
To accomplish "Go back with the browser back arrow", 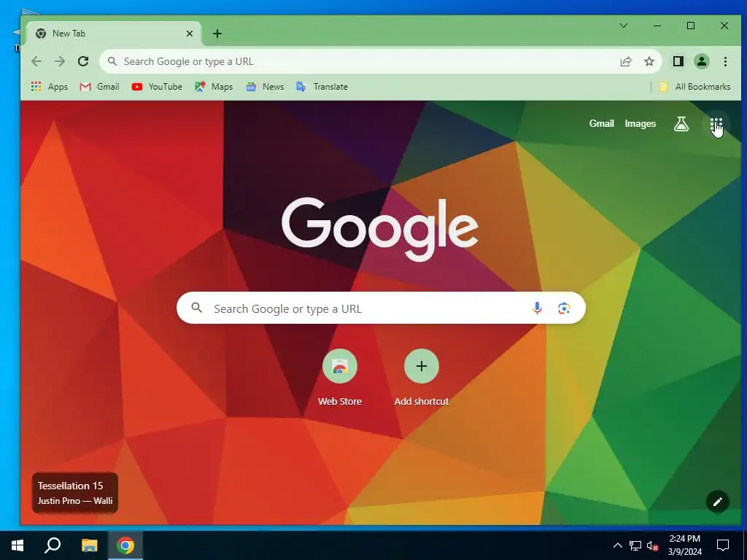I will click(36, 61).
